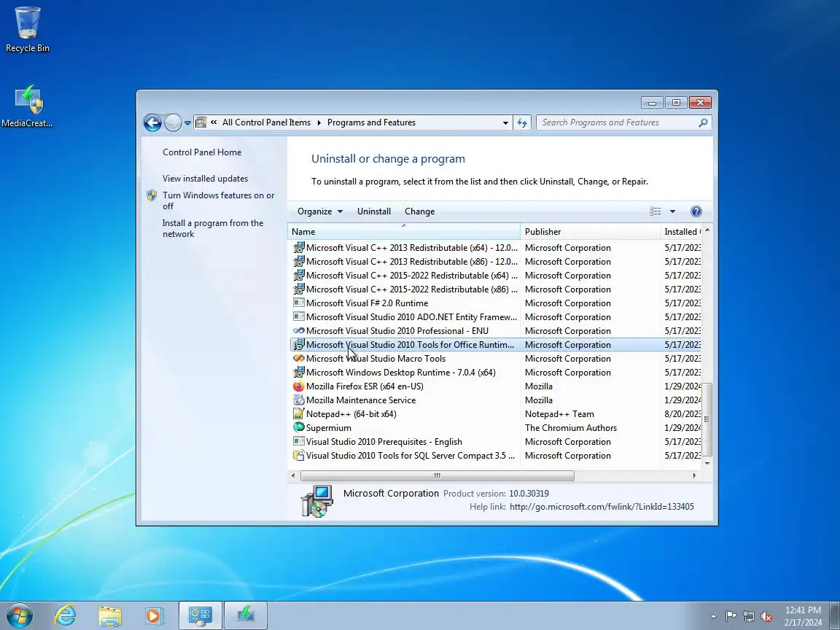Launch Internet Explorer from the taskbar
Screen dimensions: 840x630
66,615
